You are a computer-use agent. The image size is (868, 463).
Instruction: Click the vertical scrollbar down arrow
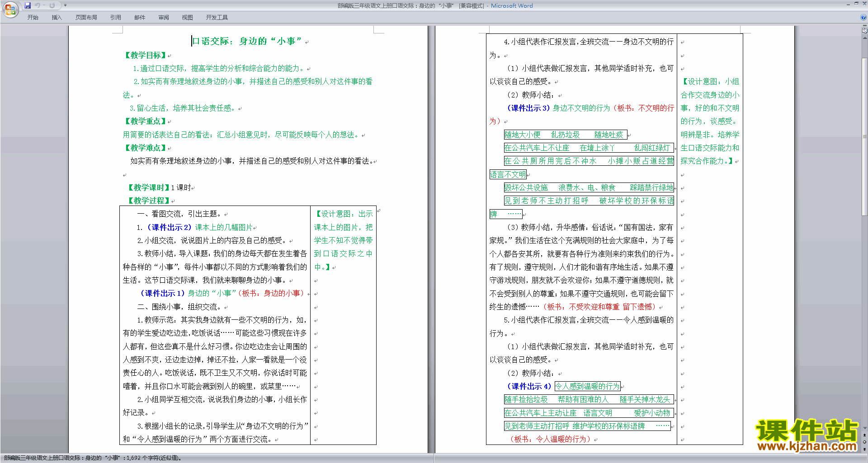click(x=865, y=428)
